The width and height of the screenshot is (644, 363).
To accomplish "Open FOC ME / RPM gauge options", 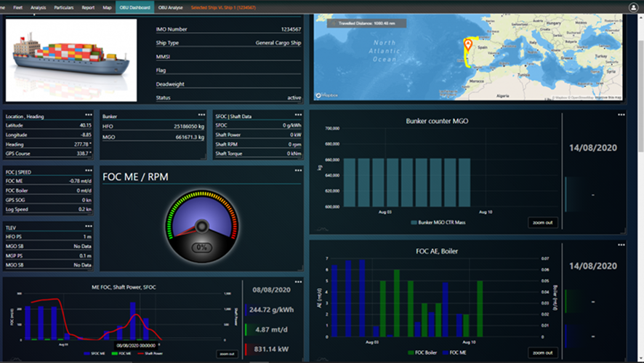I will coord(298,170).
